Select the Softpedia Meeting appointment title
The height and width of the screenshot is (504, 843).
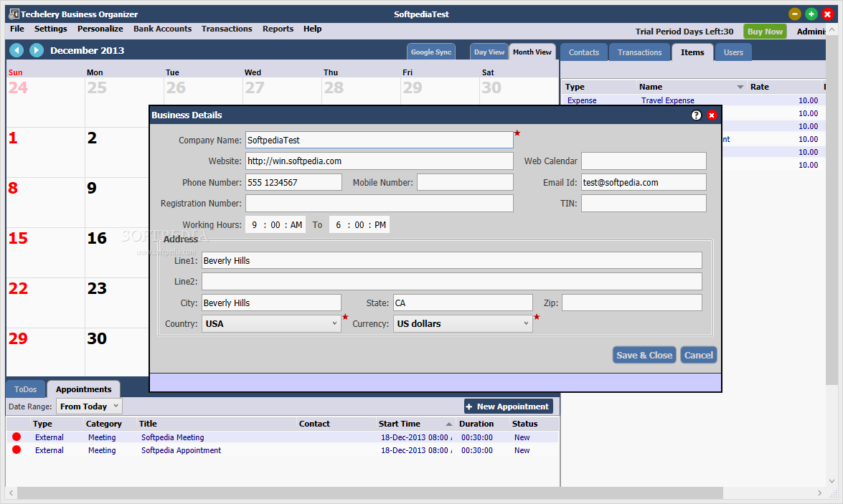[x=173, y=437]
